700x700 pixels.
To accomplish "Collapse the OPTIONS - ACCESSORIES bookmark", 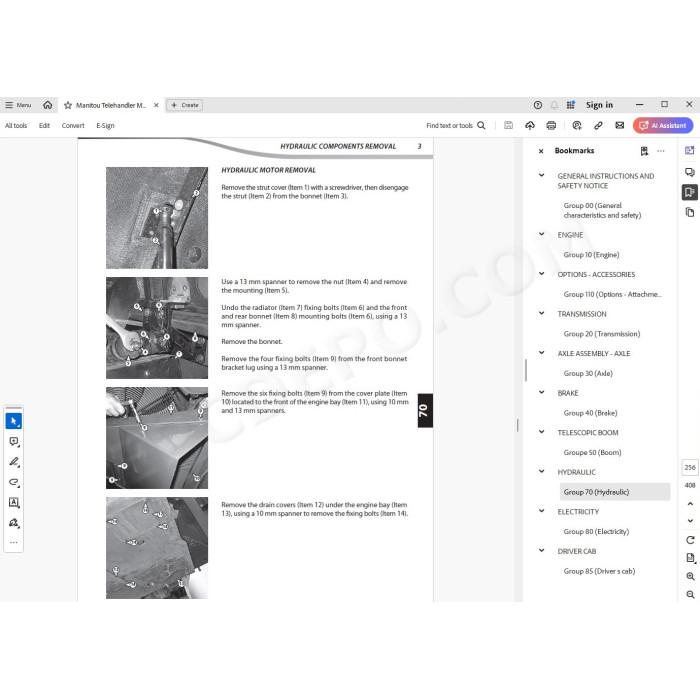I will pos(542,274).
